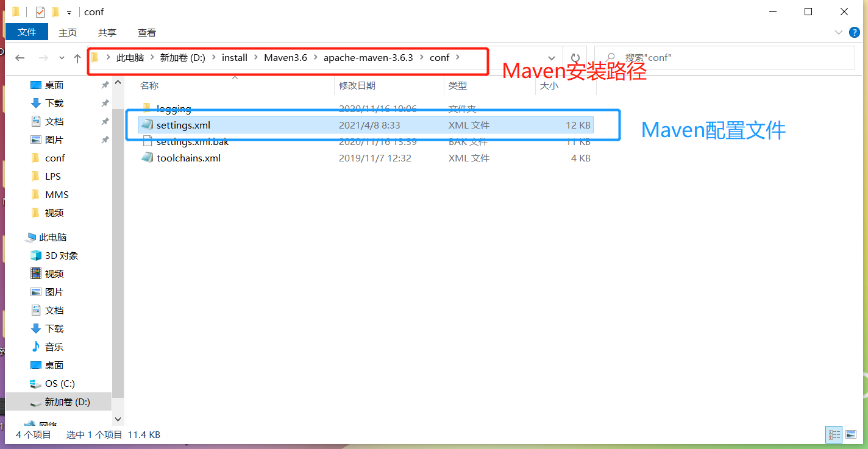
Task: Switch to the 查看 ribbon tab
Action: click(x=146, y=32)
